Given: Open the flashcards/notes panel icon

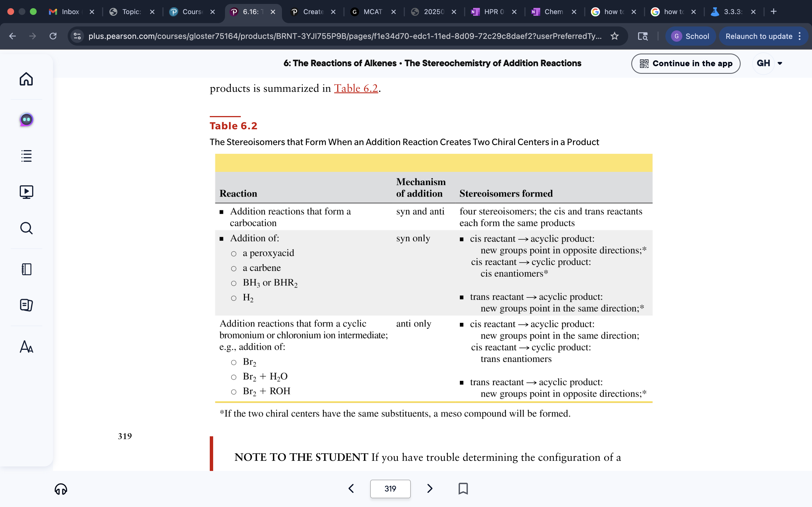Looking at the screenshot, I should point(26,305).
